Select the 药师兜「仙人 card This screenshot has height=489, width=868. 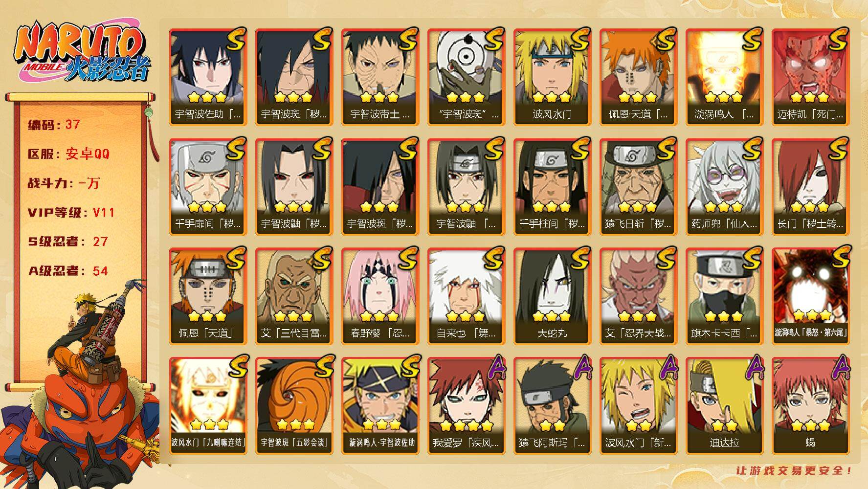pos(724,187)
